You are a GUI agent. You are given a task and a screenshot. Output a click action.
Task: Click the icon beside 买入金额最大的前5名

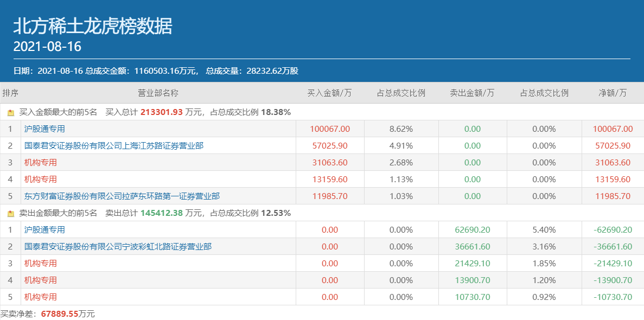coord(11,113)
